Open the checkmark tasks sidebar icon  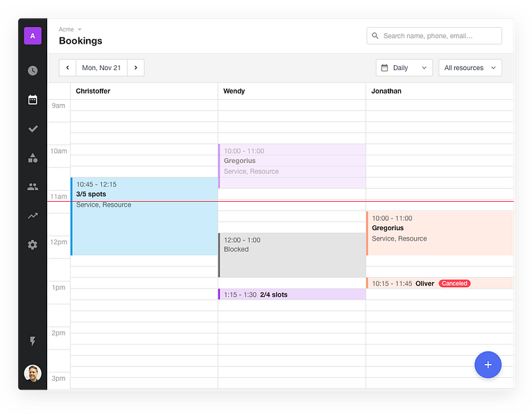pyautogui.click(x=33, y=129)
